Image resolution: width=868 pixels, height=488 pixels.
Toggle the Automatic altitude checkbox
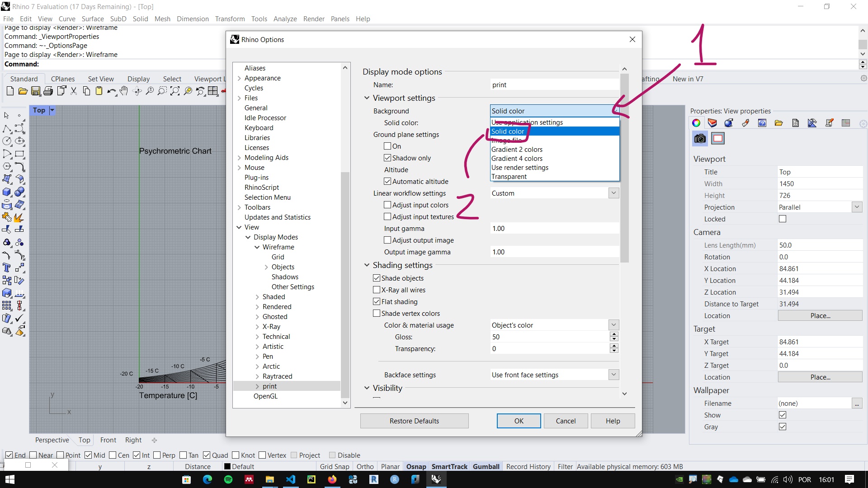[387, 181]
